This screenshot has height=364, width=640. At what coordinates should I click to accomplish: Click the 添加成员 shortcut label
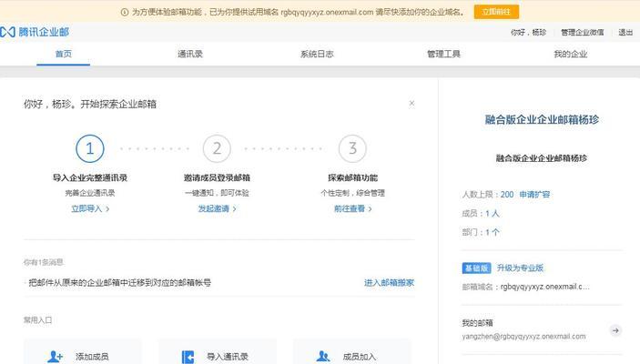(92, 357)
